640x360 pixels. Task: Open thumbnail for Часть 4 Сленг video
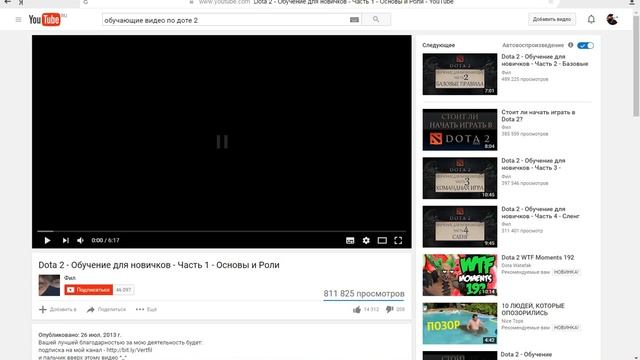click(x=460, y=227)
